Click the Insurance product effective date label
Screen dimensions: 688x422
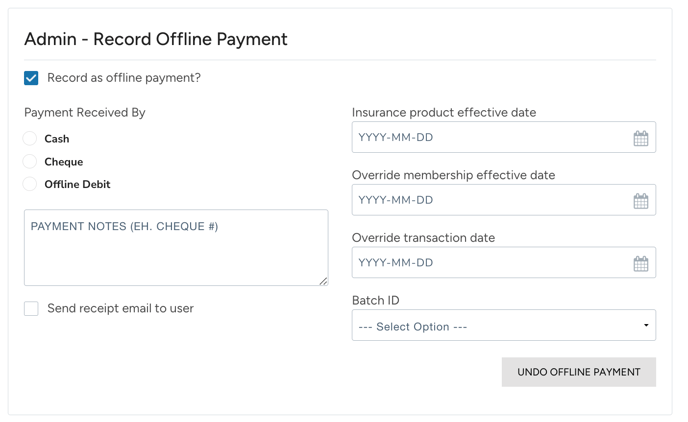tap(444, 112)
